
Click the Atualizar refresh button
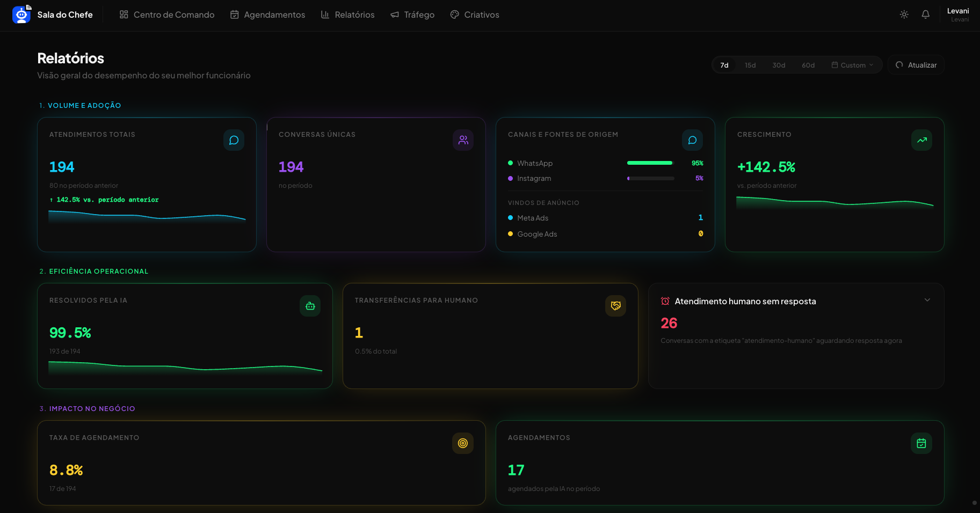point(916,65)
